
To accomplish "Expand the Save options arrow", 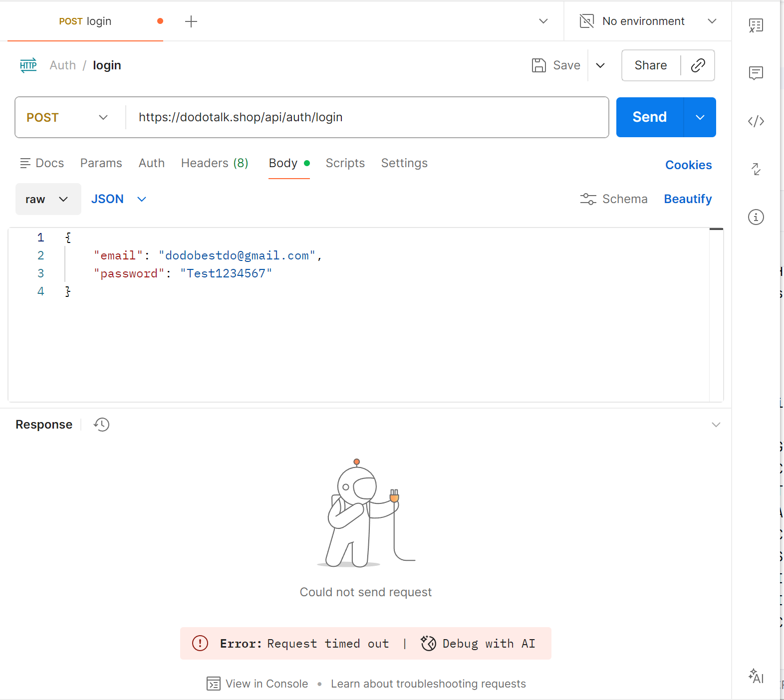I will tap(600, 65).
